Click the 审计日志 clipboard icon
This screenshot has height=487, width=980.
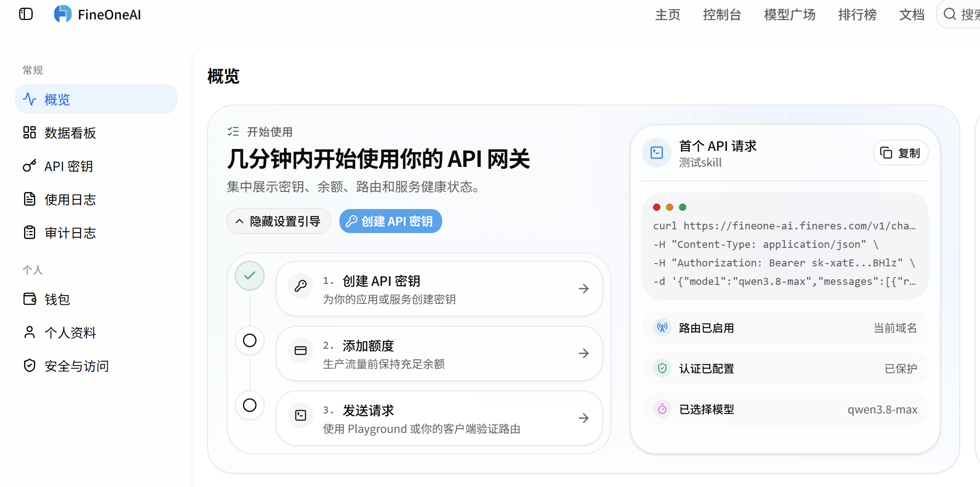coord(30,232)
